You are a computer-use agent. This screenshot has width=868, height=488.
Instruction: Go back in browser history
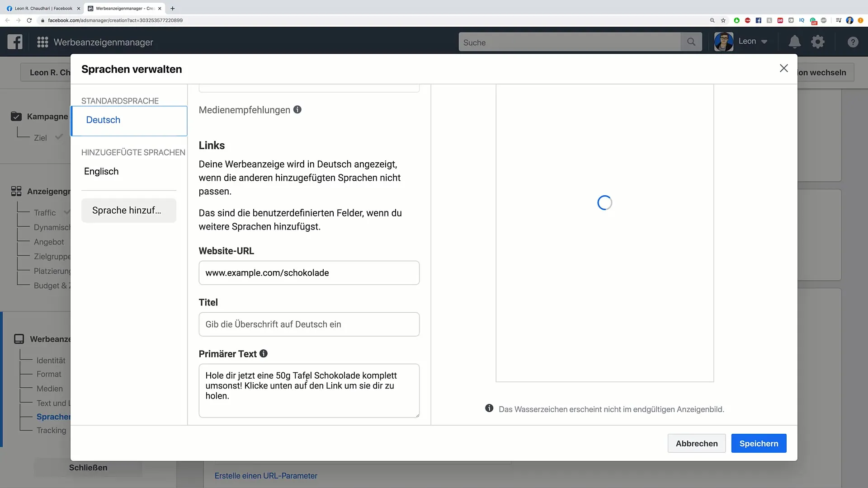coord(7,20)
